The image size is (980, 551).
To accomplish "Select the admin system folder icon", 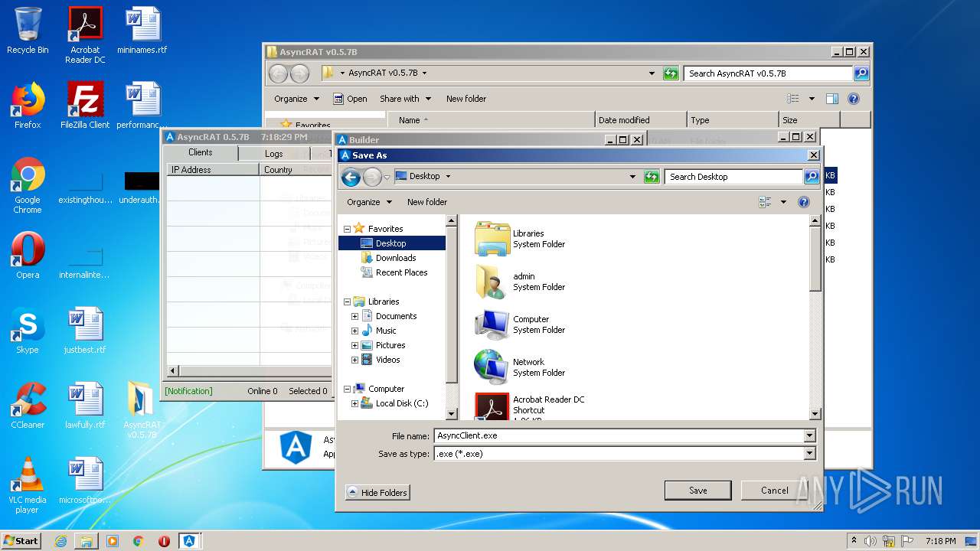I will (492, 282).
